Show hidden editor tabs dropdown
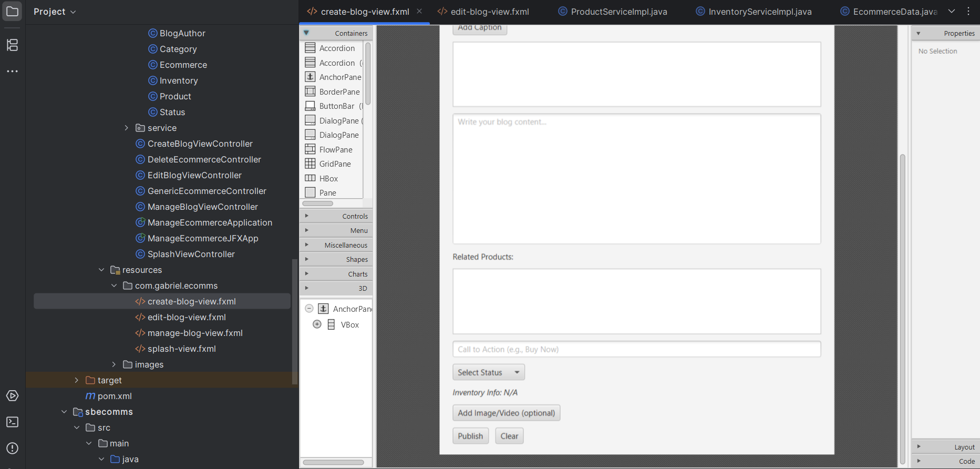This screenshot has width=980, height=469. [952, 11]
